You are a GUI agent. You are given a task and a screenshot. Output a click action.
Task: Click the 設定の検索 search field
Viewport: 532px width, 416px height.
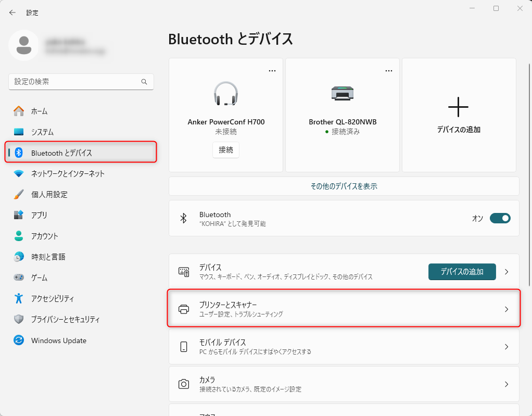point(75,82)
